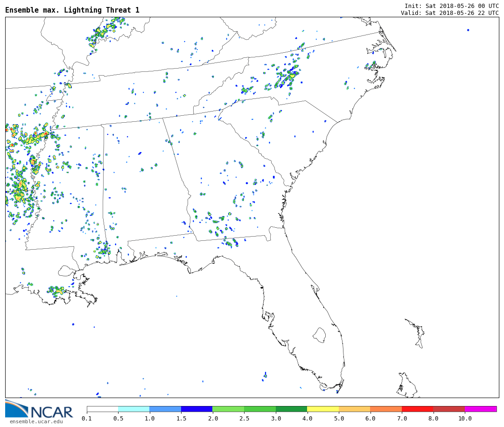Viewport: 504px width, 427px height.
Task: Select the orange 6.0–7.0 colorbar segment
Action: click(x=386, y=409)
